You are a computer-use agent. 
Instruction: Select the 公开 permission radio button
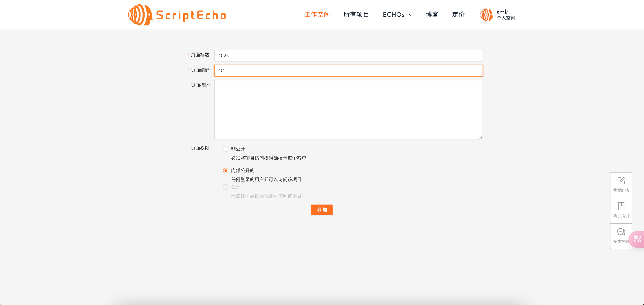pos(225,187)
